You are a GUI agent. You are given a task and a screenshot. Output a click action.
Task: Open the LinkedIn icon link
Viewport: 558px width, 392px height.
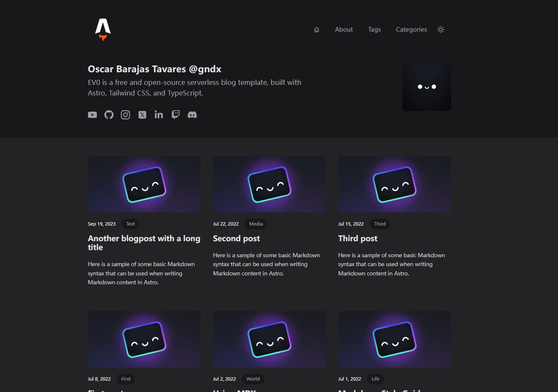(159, 115)
